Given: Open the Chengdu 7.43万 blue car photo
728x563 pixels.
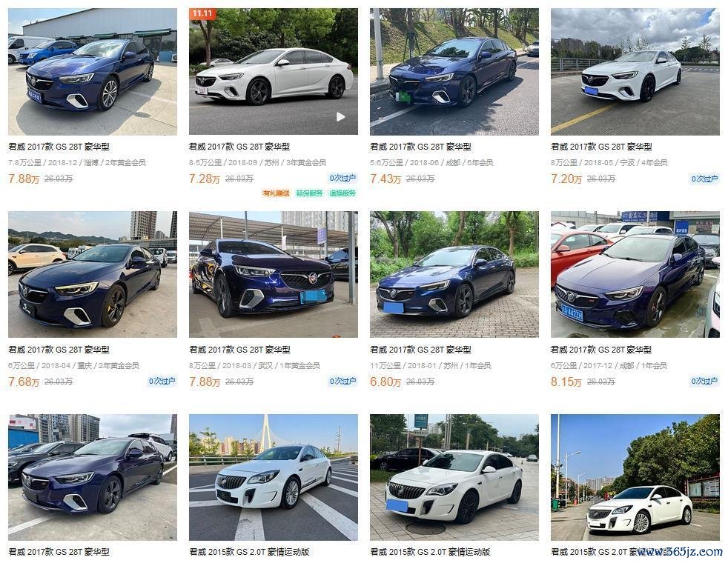Looking at the screenshot, I should 454,72.
